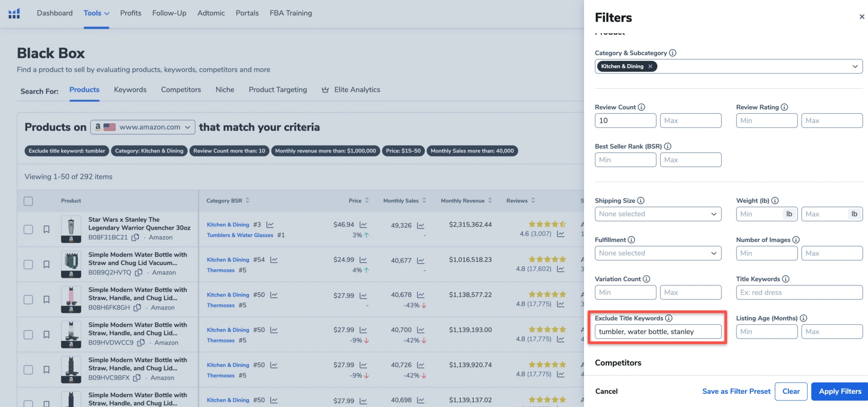Switch to the Keywords search tab
The width and height of the screenshot is (868, 407).
click(130, 90)
